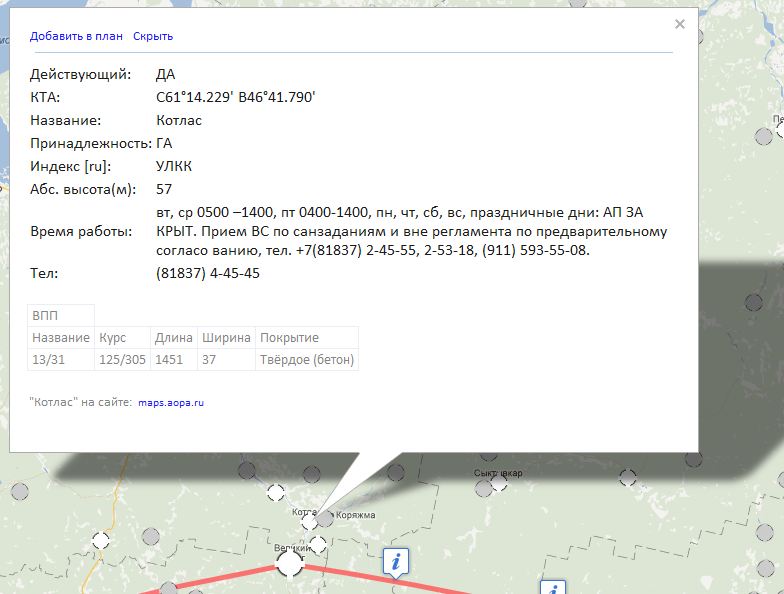The height and width of the screenshot is (594, 784).
Task: Select the large route waypoint at Великий Устюг
Action: (290, 564)
